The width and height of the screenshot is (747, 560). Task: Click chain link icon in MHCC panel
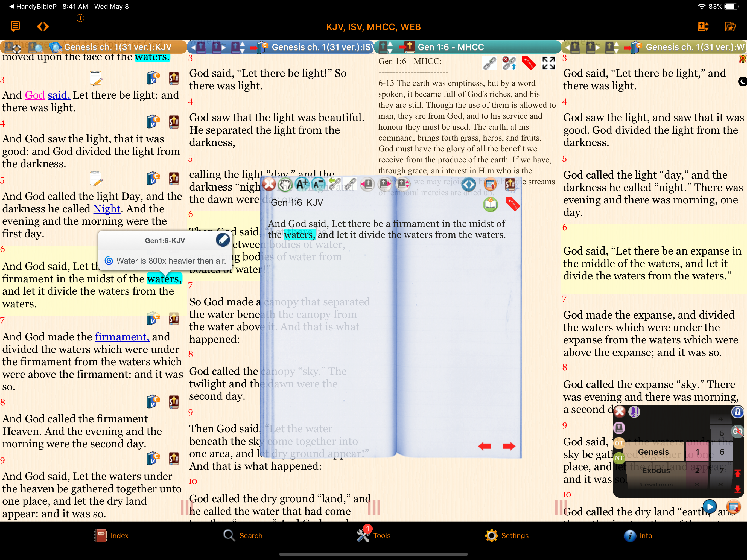tap(489, 63)
